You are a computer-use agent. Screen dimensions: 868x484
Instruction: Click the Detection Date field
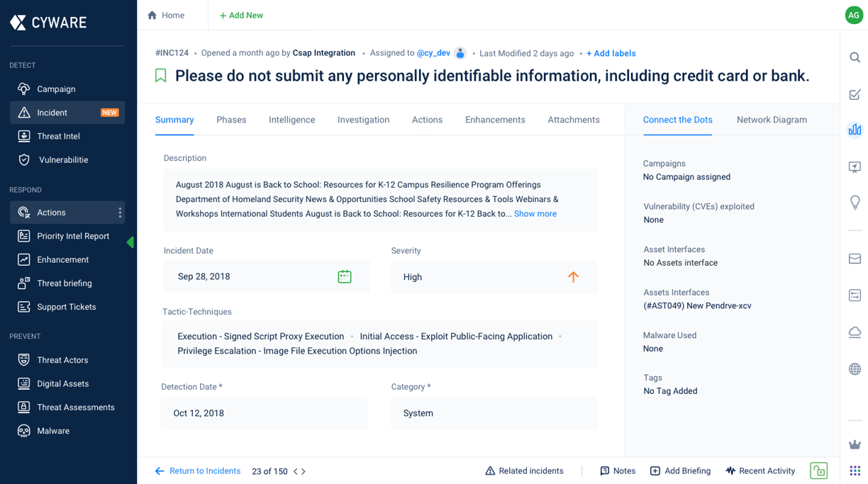coord(264,413)
